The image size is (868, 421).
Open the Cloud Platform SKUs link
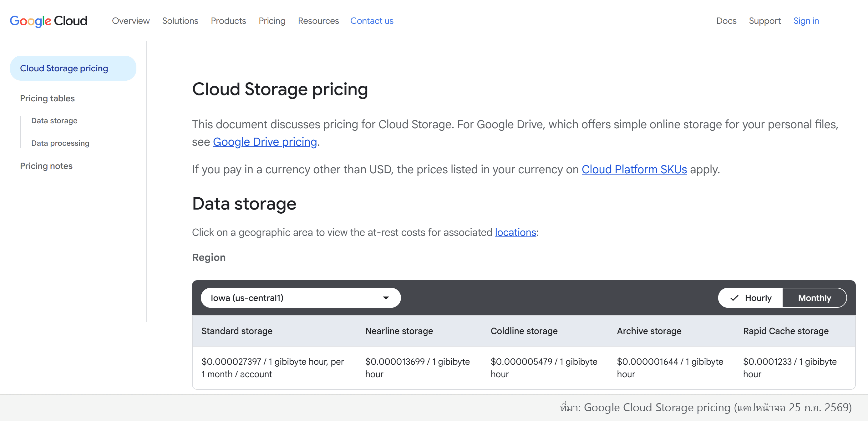coord(634,169)
